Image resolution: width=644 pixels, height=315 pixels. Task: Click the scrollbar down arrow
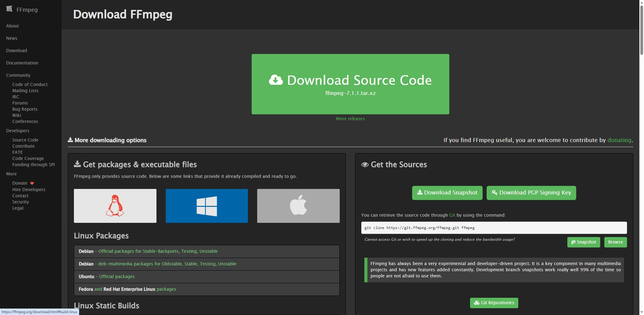pos(642,312)
